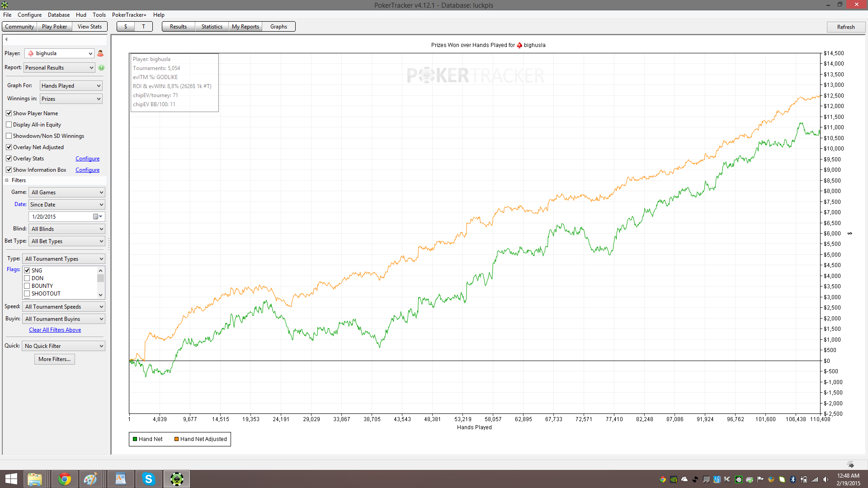Click the player selection person icon
This screenshot has height=488, width=868.
tap(100, 53)
